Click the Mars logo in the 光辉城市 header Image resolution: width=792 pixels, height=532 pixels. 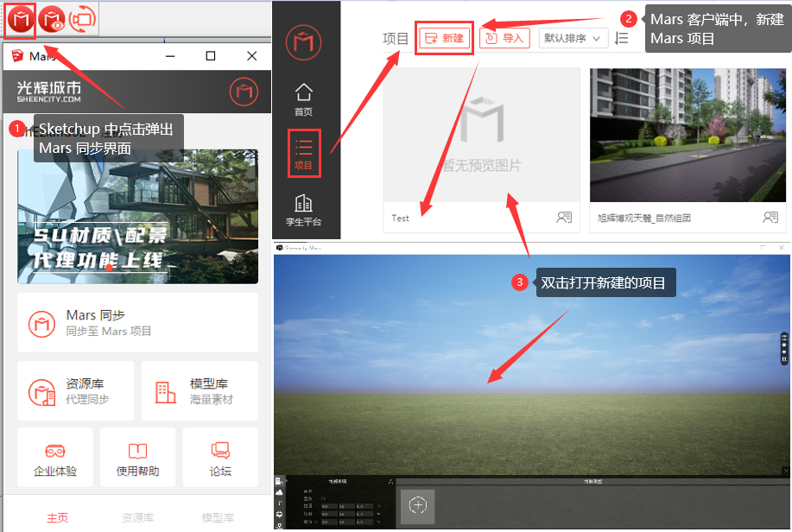pyautogui.click(x=244, y=92)
